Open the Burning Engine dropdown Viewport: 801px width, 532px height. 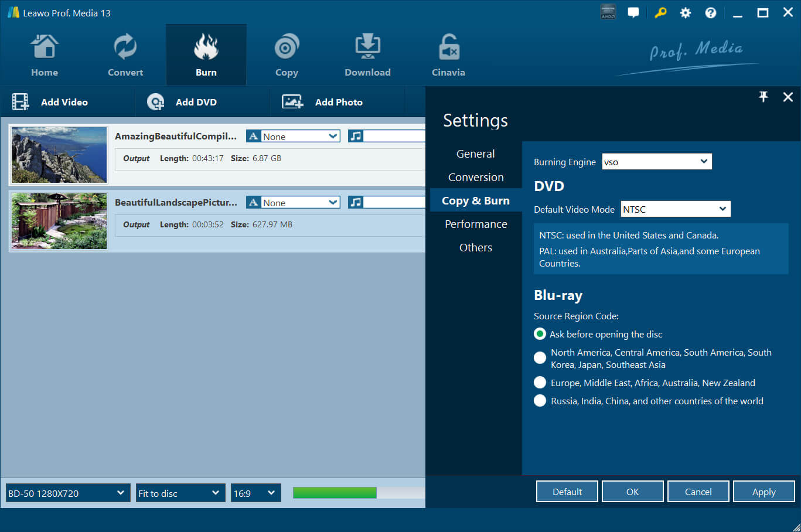click(x=656, y=161)
